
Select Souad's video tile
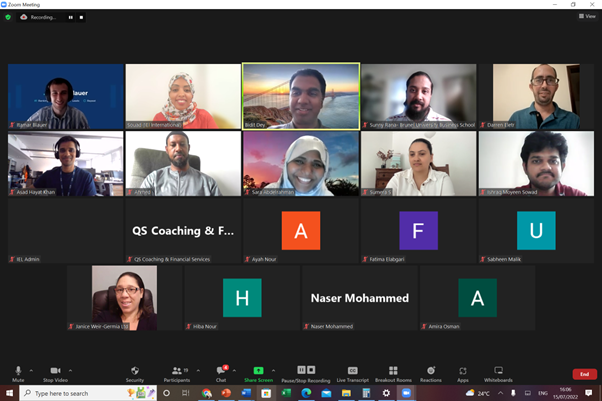(x=183, y=96)
